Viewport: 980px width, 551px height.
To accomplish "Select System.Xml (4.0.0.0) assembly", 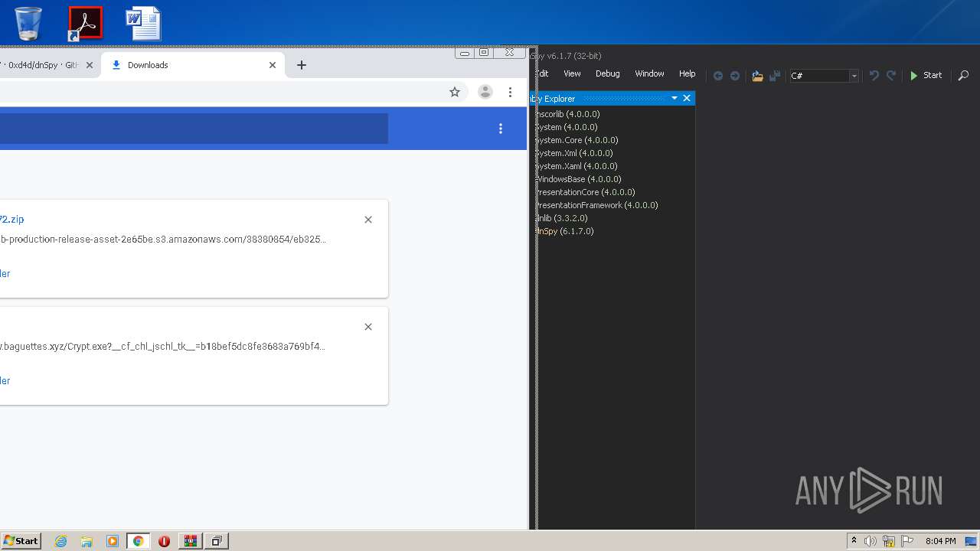I will [574, 153].
